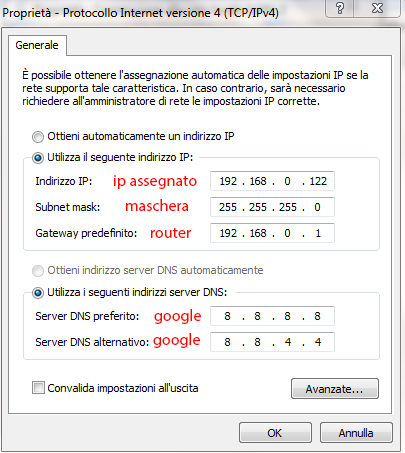Close the TCP/IPv4 properties dialog
The width and height of the screenshot is (405, 453).
[x=377, y=8]
